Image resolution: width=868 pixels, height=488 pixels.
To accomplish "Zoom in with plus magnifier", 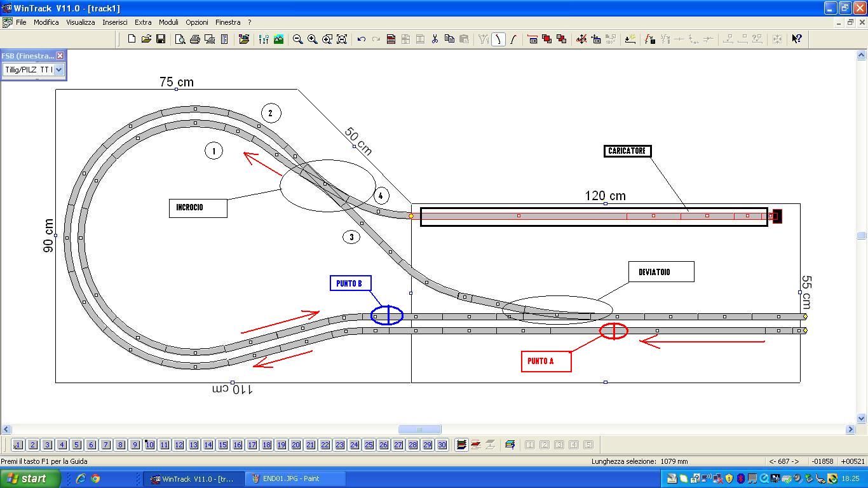I will (x=312, y=39).
